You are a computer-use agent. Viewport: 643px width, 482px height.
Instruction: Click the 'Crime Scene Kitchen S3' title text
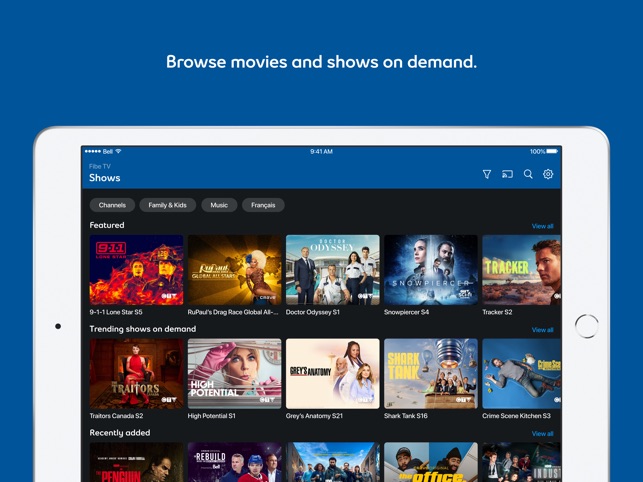pyautogui.click(x=516, y=416)
